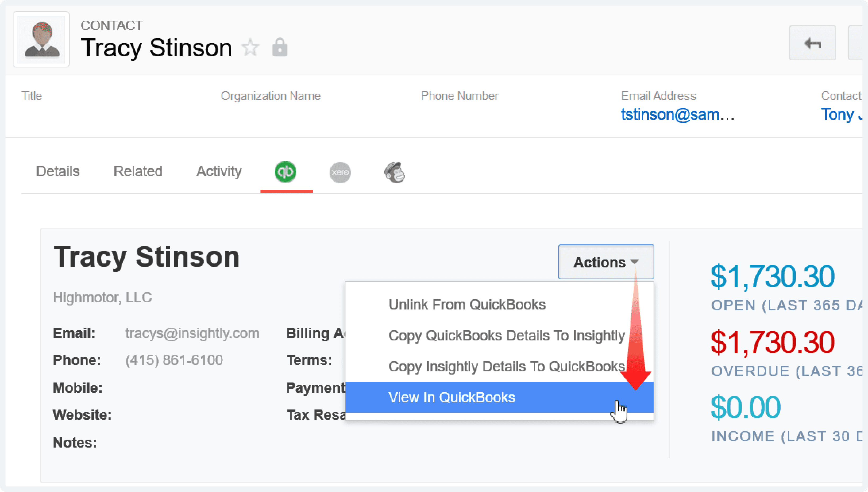The image size is (868, 492).
Task: Switch to the Related tab
Action: click(138, 171)
